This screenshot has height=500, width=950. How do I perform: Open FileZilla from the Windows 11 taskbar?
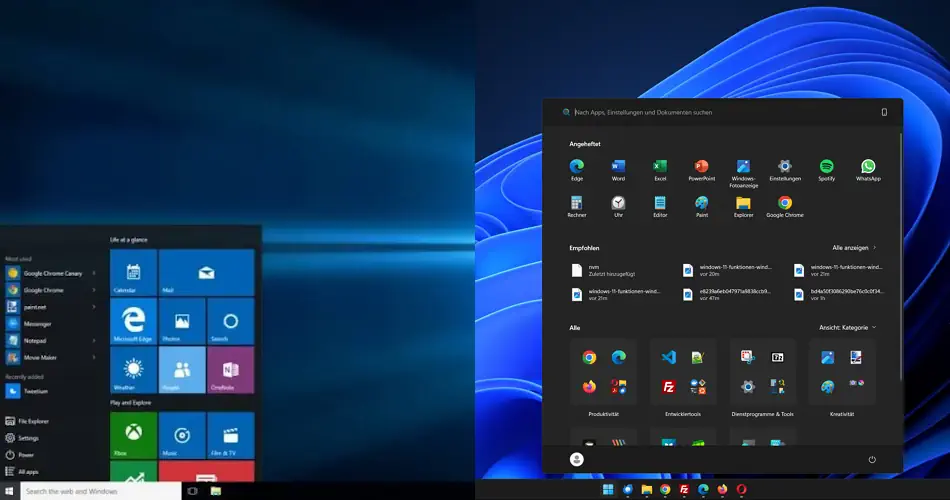[684, 489]
